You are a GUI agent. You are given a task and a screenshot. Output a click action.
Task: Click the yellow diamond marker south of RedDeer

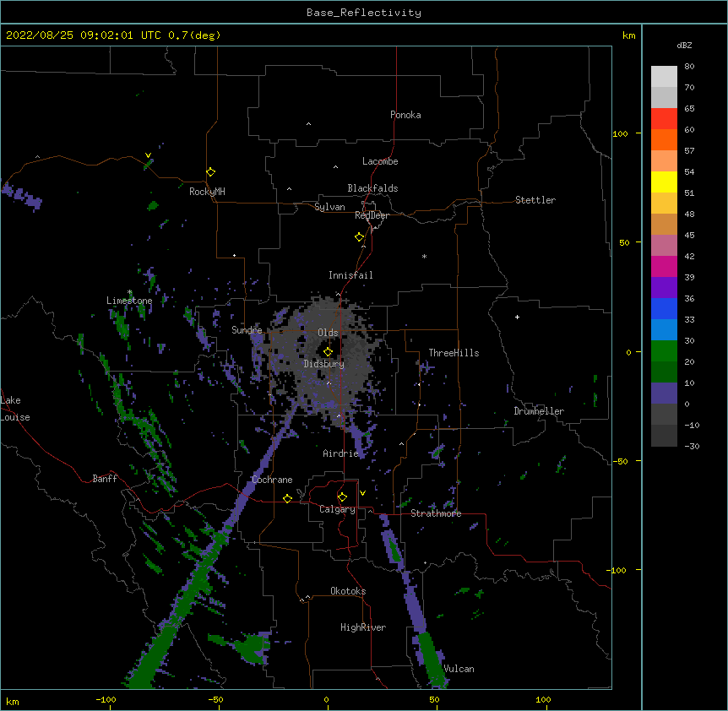[359, 237]
